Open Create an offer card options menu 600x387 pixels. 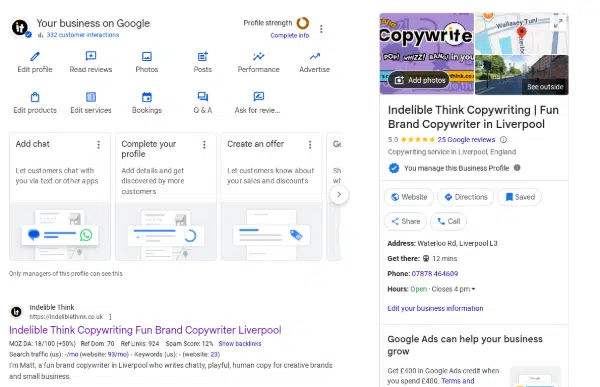[x=310, y=145]
